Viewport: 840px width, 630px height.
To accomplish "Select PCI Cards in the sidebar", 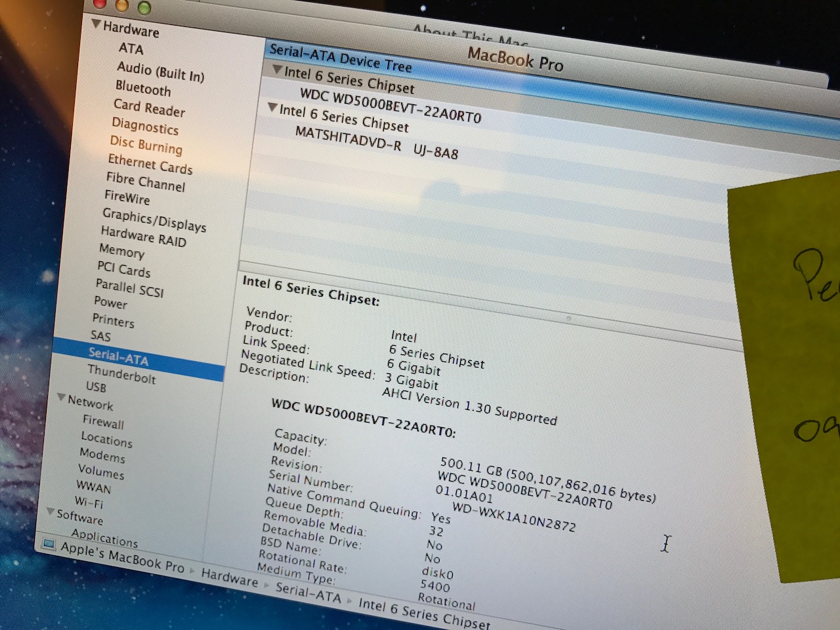I will pyautogui.click(x=124, y=268).
